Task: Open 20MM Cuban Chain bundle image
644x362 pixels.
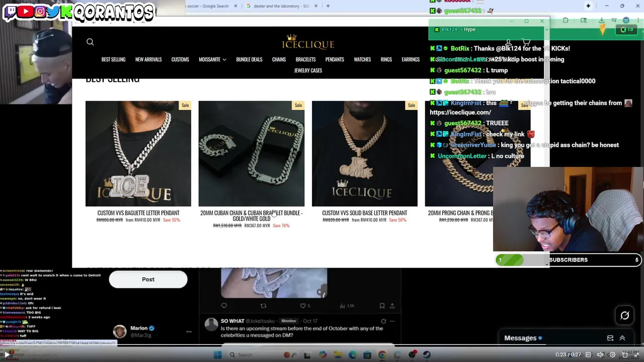Action: tap(252, 153)
